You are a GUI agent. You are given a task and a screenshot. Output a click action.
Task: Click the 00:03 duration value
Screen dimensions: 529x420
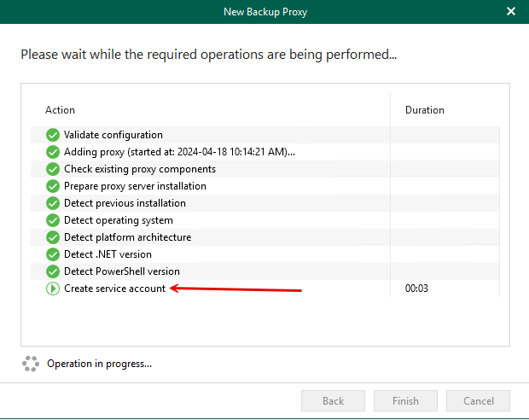pyautogui.click(x=416, y=289)
